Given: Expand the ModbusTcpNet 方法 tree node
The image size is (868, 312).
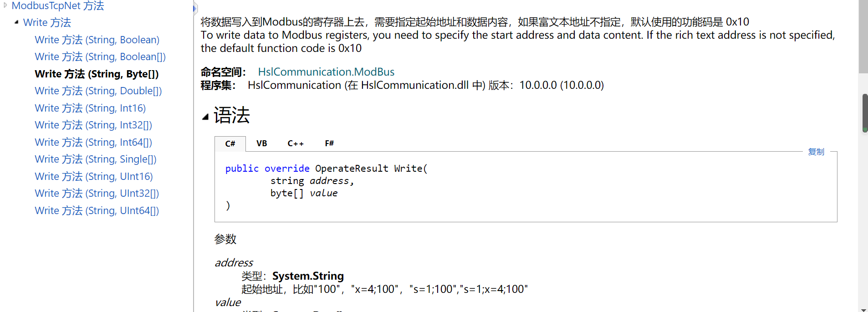Looking at the screenshot, I should 5,5.
